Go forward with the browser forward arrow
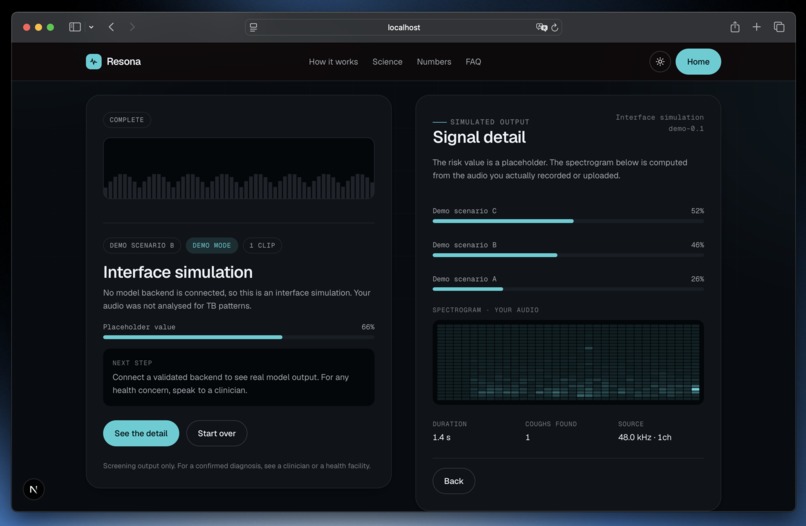 pos(132,27)
